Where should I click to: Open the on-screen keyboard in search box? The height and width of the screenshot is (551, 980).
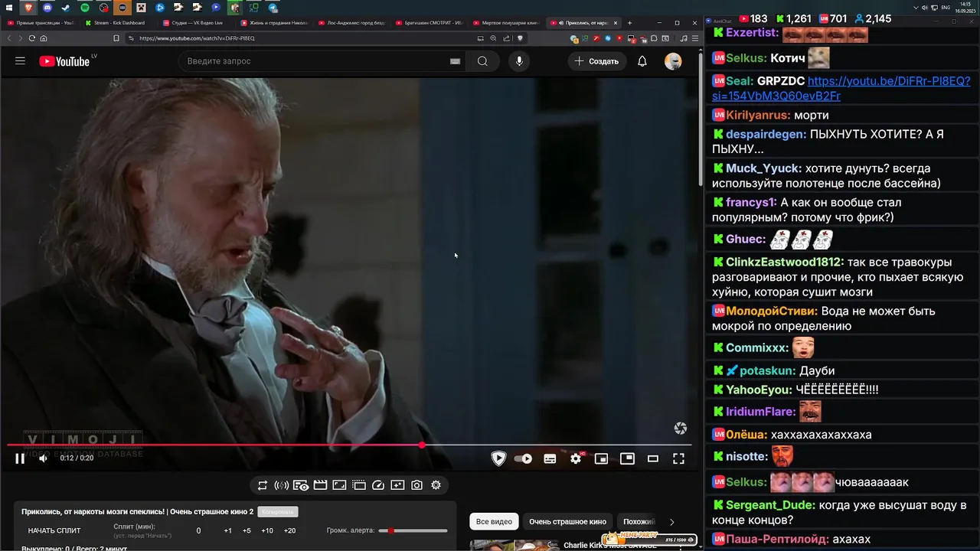[455, 61]
